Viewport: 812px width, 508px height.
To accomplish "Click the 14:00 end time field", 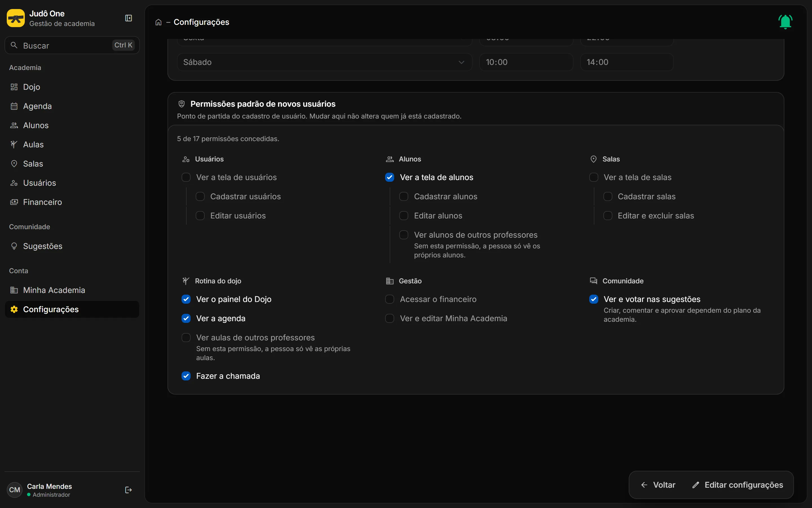I will click(627, 62).
